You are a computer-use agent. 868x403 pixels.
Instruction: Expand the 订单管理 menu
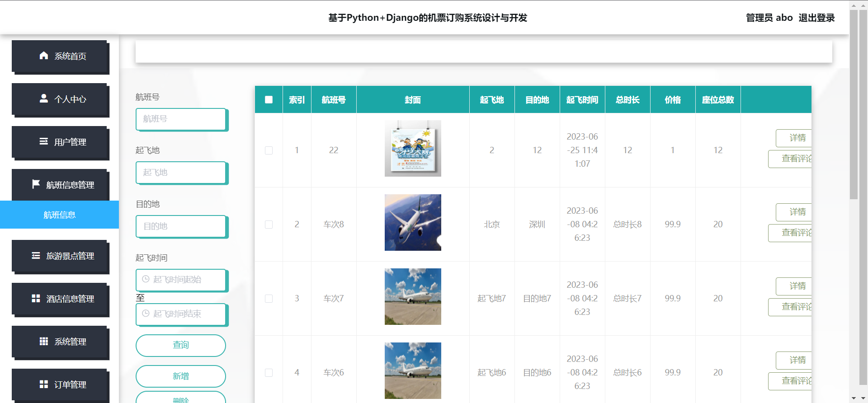click(x=59, y=384)
